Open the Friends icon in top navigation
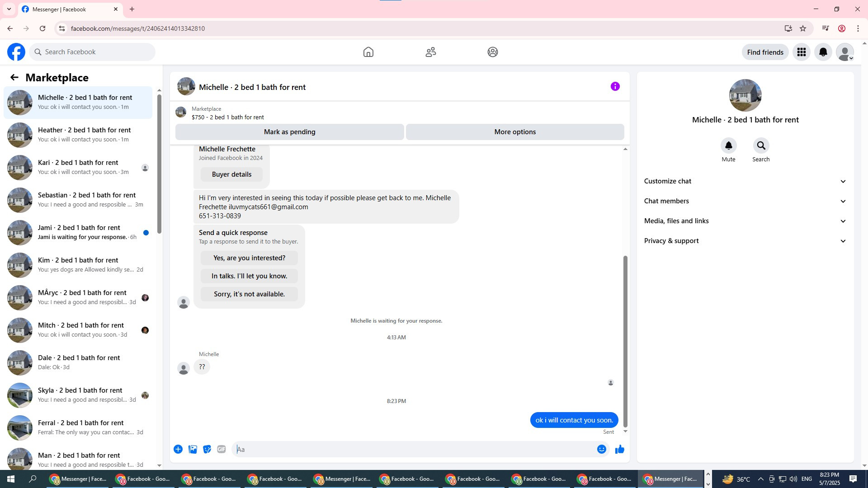 tap(430, 52)
